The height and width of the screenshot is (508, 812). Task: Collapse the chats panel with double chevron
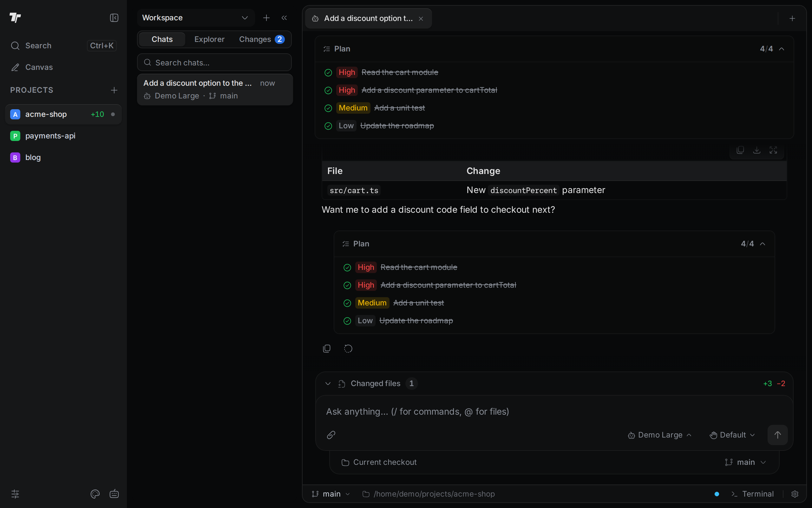pyautogui.click(x=284, y=18)
